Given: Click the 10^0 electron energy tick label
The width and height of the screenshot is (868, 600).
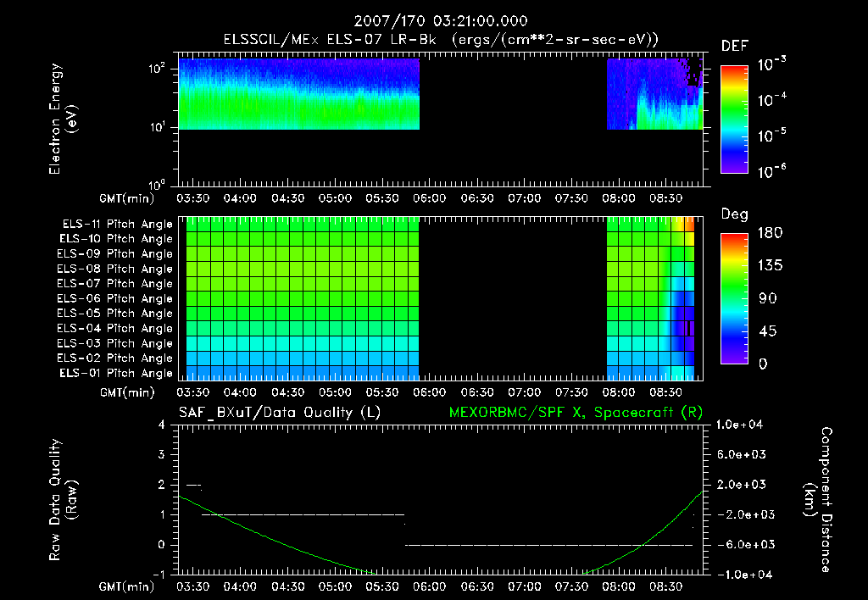Looking at the screenshot, I should point(157,185).
